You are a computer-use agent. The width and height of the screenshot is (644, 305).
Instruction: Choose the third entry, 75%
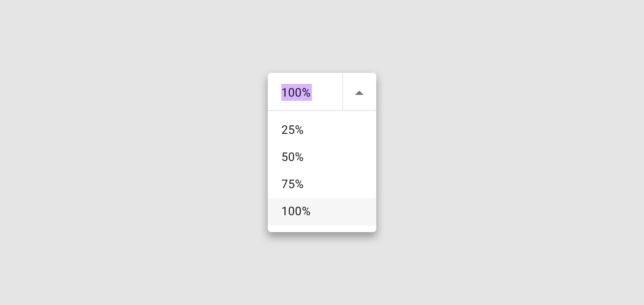322,185
